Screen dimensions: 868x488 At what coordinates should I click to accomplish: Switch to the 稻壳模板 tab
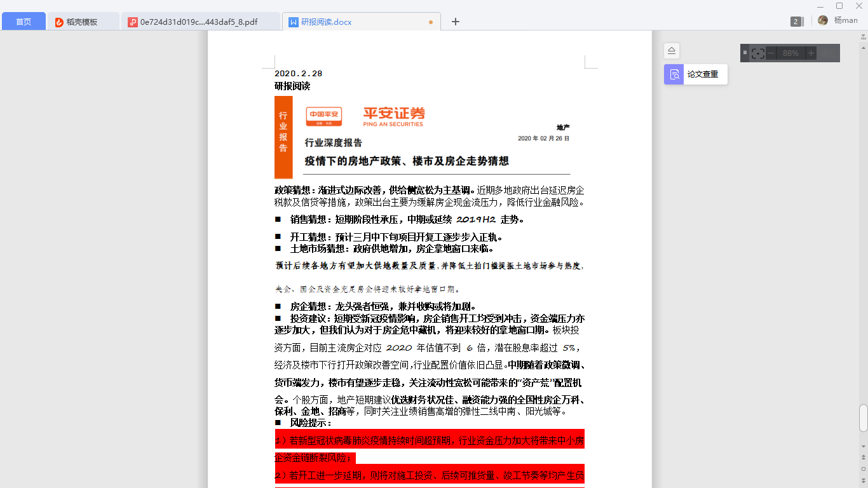click(83, 22)
